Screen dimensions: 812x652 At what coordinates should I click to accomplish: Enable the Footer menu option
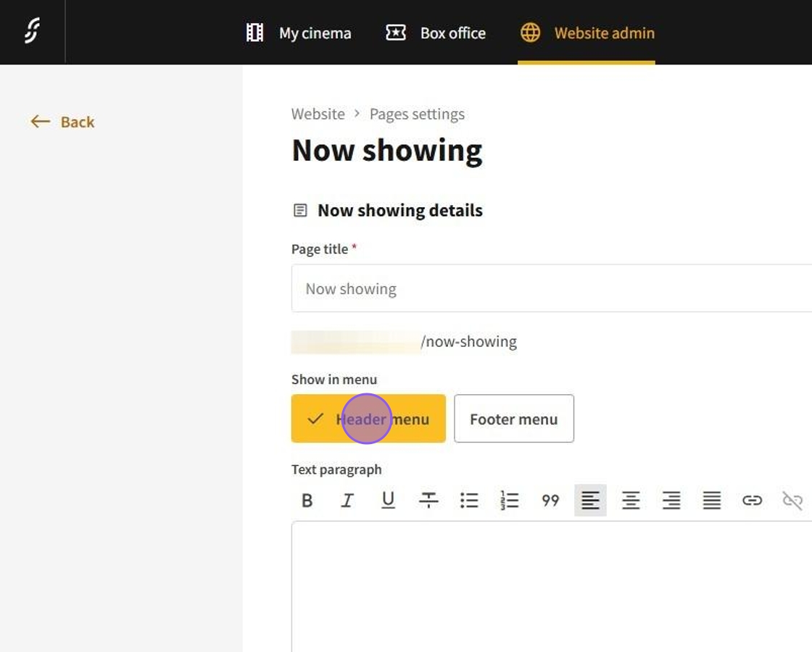point(513,419)
